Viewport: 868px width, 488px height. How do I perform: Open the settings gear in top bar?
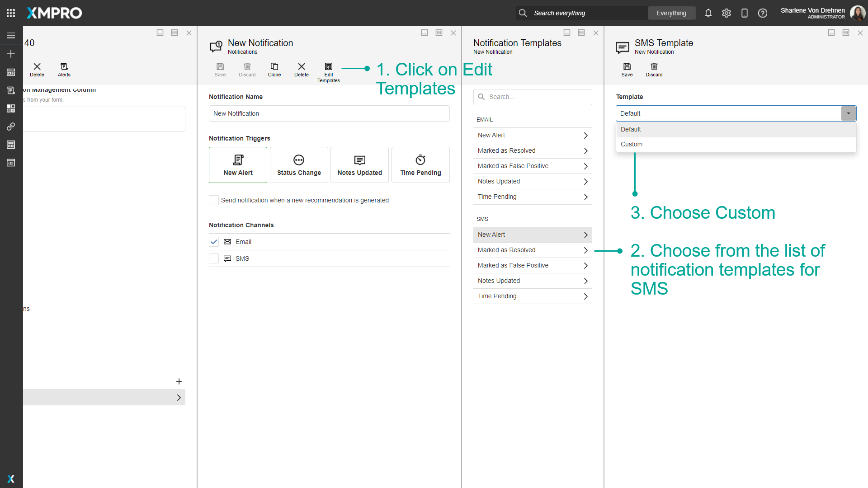click(x=726, y=13)
